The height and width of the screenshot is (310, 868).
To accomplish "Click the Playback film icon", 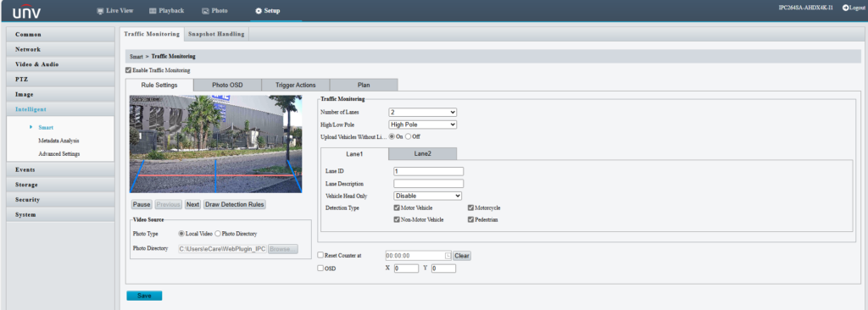I will [x=153, y=10].
